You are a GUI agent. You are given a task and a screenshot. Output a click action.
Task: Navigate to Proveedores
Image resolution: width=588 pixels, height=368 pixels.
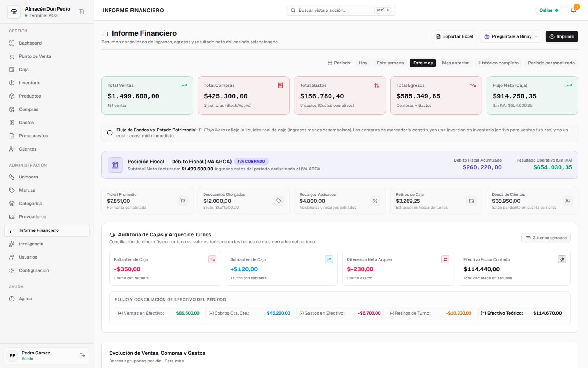47,217
